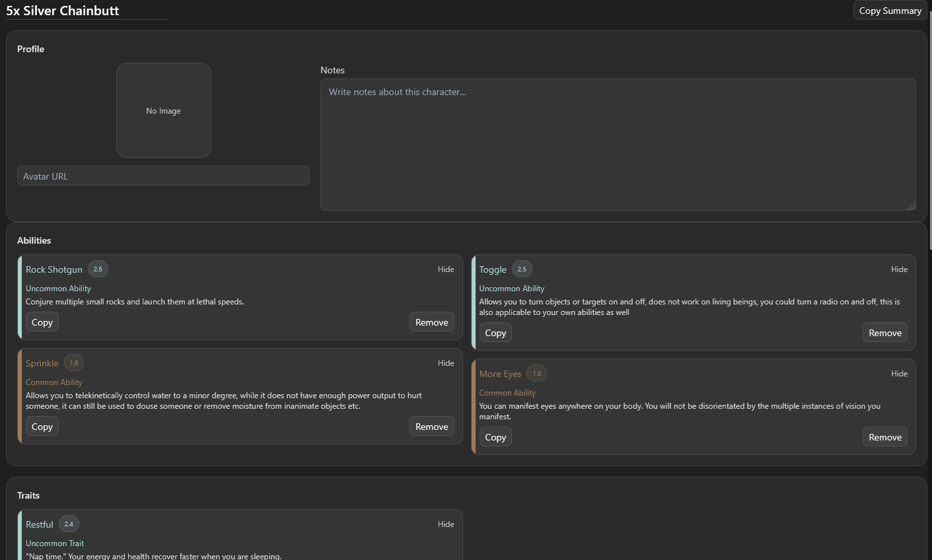
Task: Click the Rock Shotgun description text
Action: (135, 302)
